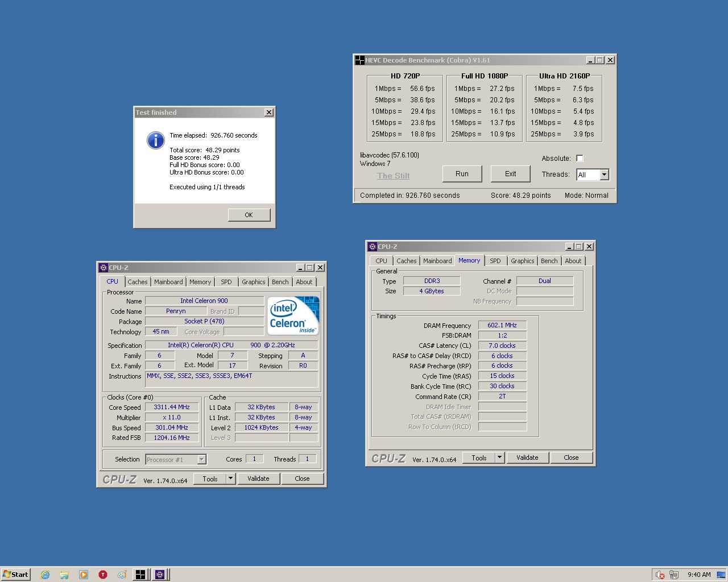Click the red T icon in taskbar
Image resolution: width=728 pixels, height=582 pixels.
coord(103,575)
